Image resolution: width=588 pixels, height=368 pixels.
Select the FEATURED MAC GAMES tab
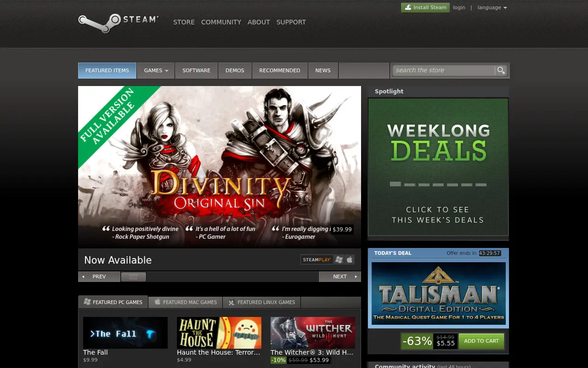click(x=185, y=302)
